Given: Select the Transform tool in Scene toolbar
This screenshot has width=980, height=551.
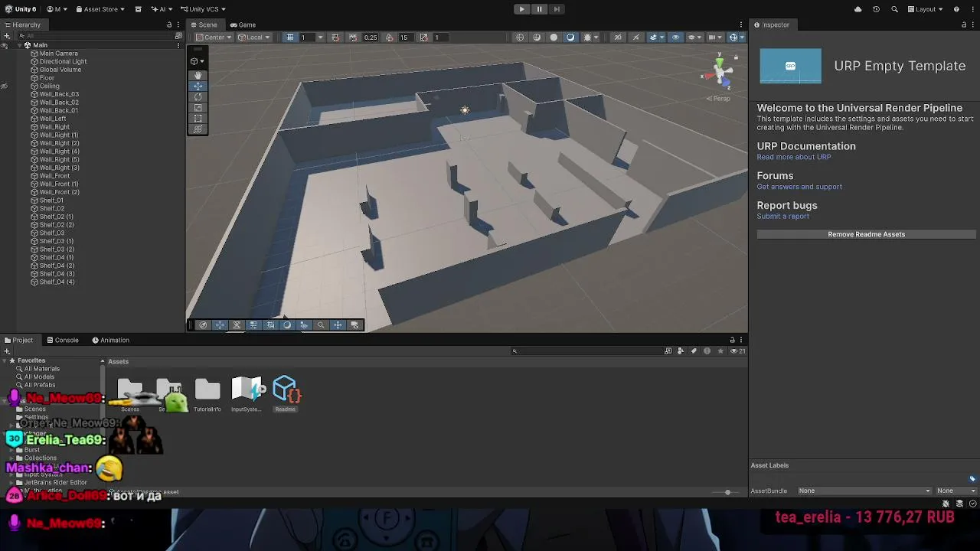Looking at the screenshot, I should pyautogui.click(x=198, y=129).
